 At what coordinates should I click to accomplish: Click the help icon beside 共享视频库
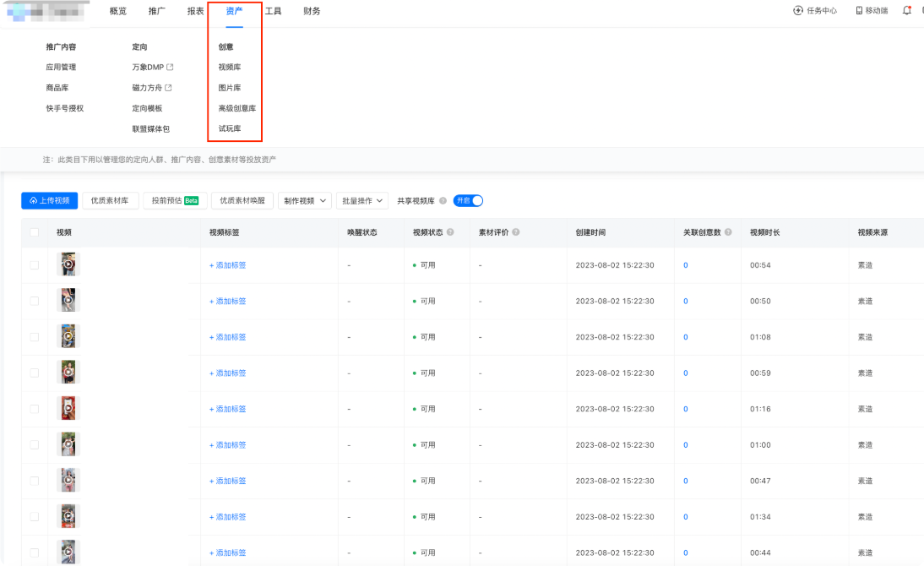click(x=443, y=201)
